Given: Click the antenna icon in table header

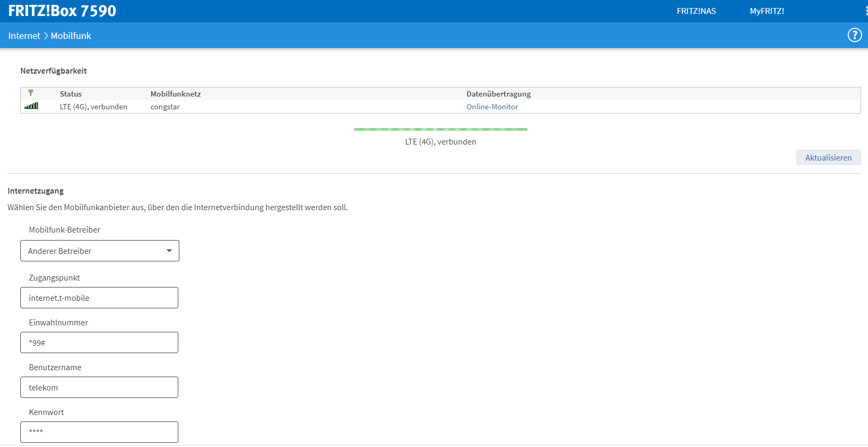Looking at the screenshot, I should tap(31, 93).
